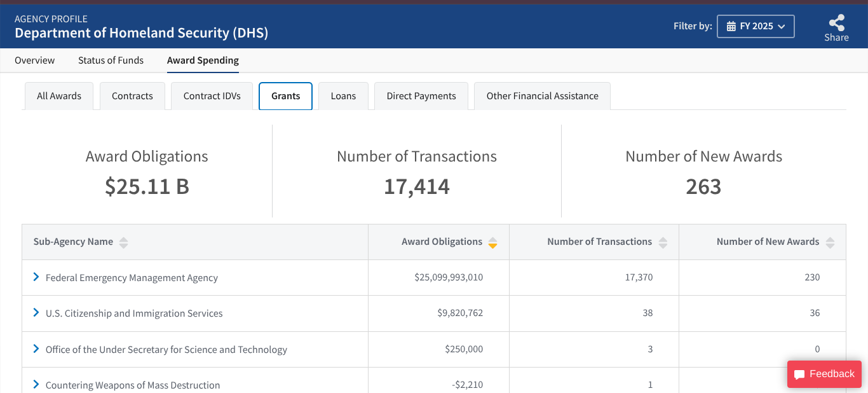
Task: Select the Award Spending tab
Action: point(203,60)
